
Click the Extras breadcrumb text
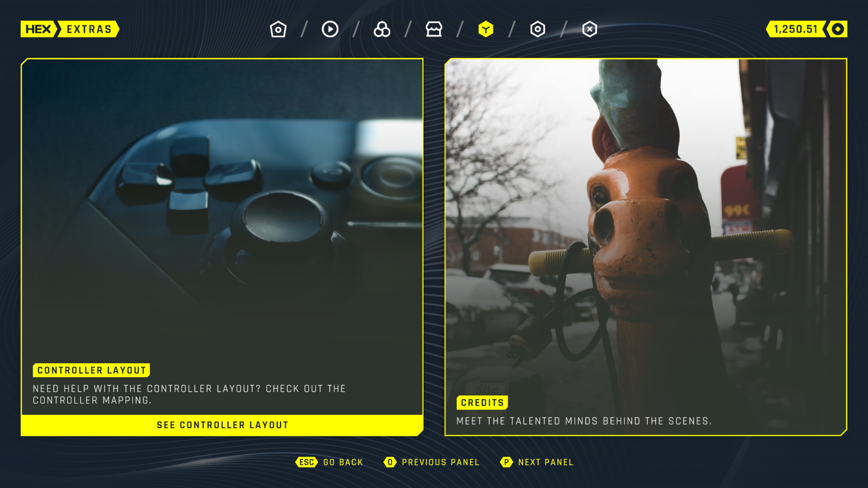pos(89,29)
